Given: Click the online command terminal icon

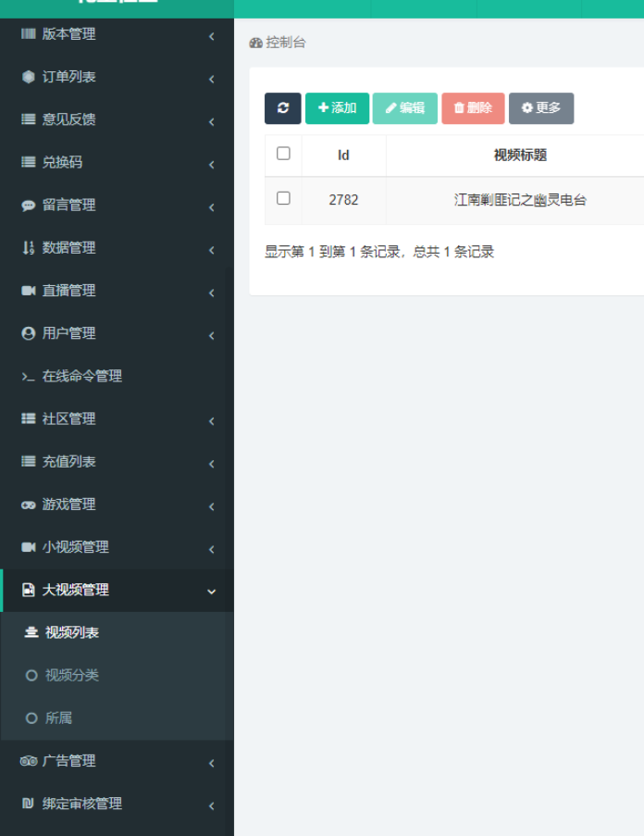Looking at the screenshot, I should tap(28, 377).
